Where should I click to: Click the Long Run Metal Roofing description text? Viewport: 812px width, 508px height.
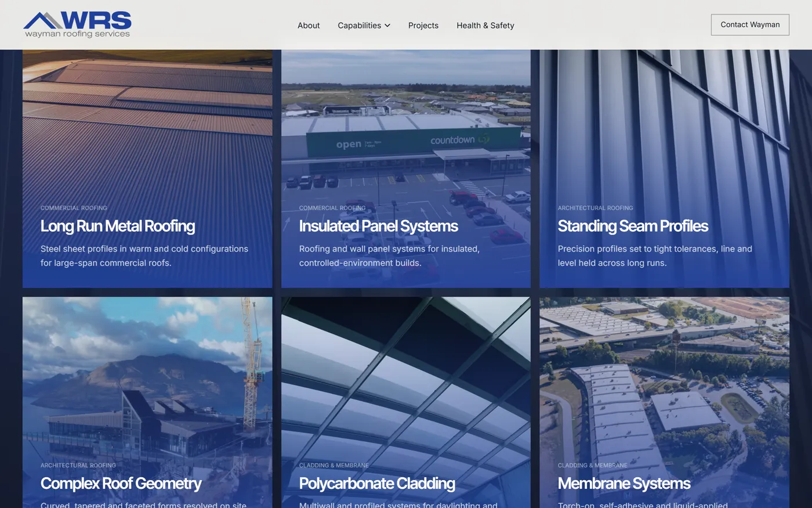coord(144,256)
